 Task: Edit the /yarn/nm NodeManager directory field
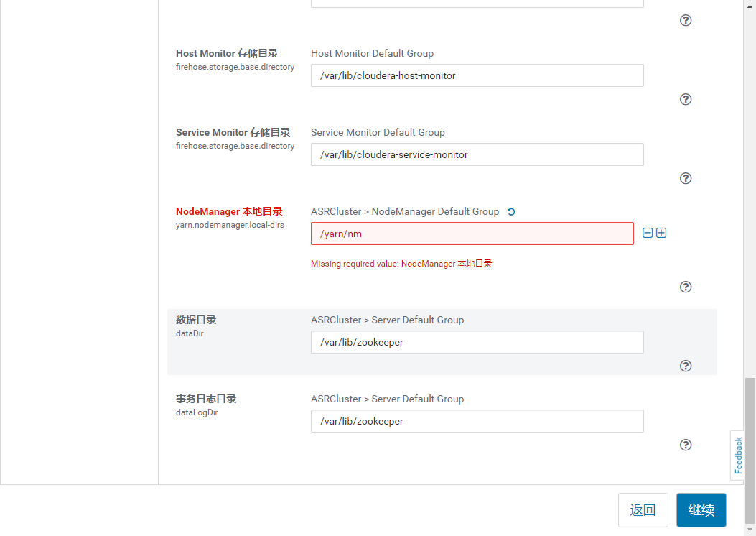tap(472, 234)
